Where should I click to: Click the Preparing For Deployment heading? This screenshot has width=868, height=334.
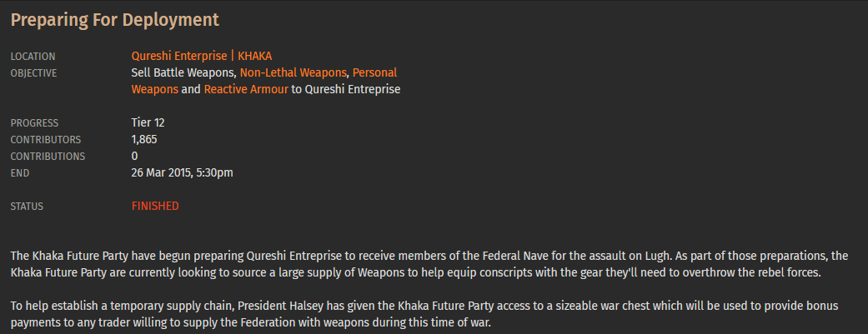115,20
